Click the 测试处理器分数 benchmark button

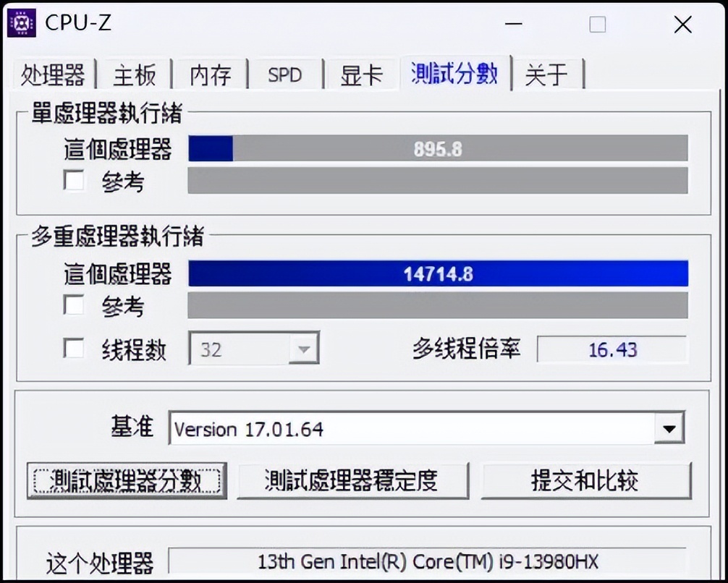click(x=127, y=480)
